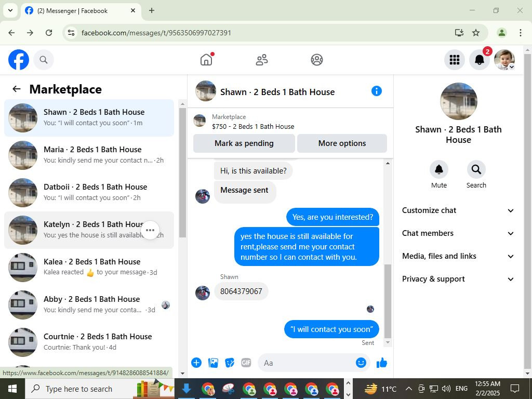Click the More options button
Image resolution: width=532 pixels, height=399 pixels.
[342, 143]
